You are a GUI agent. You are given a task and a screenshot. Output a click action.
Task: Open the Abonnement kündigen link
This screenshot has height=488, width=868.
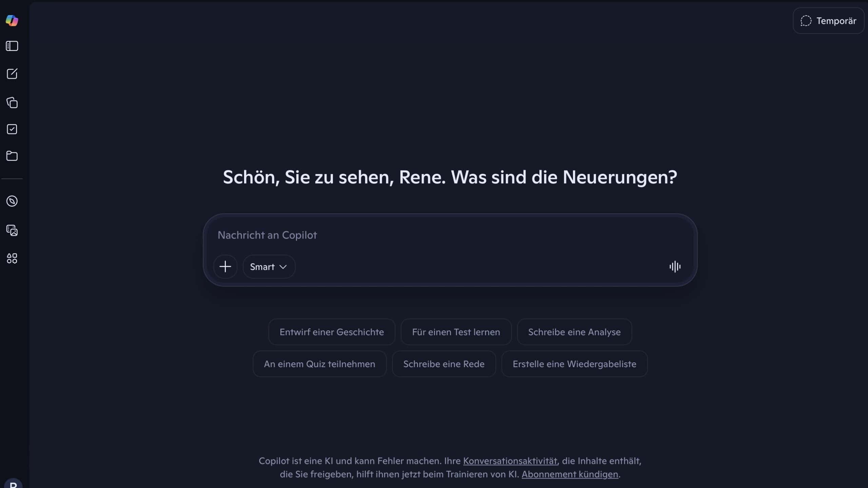point(570,474)
